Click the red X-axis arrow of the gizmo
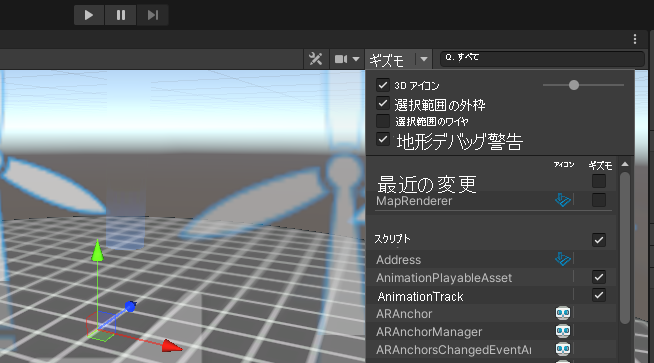 [x=172, y=346]
